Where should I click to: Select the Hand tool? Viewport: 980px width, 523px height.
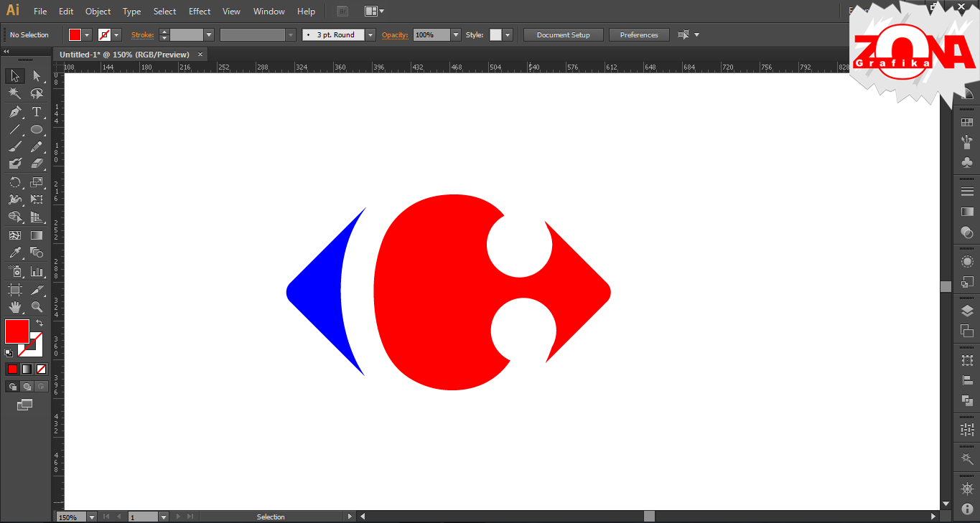[15, 307]
